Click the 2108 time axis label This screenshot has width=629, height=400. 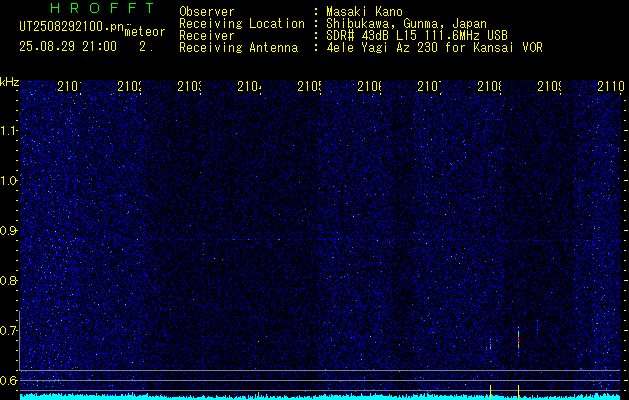(489, 86)
